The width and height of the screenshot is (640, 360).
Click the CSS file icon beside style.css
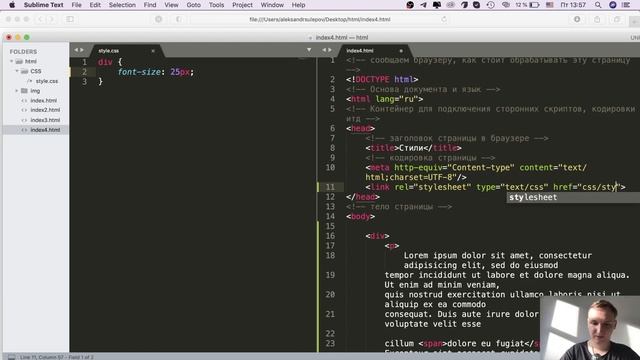tap(29, 81)
